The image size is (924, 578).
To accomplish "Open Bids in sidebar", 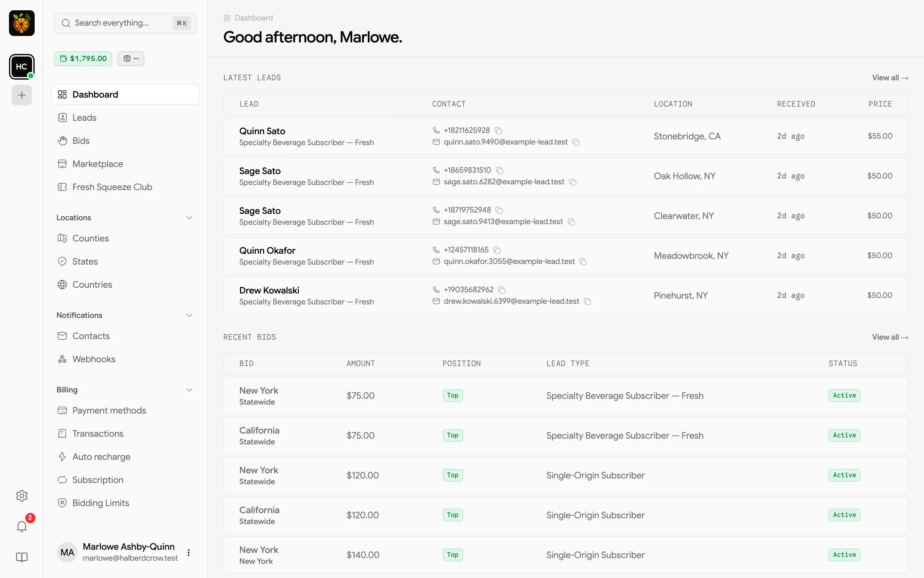I will point(125,141).
